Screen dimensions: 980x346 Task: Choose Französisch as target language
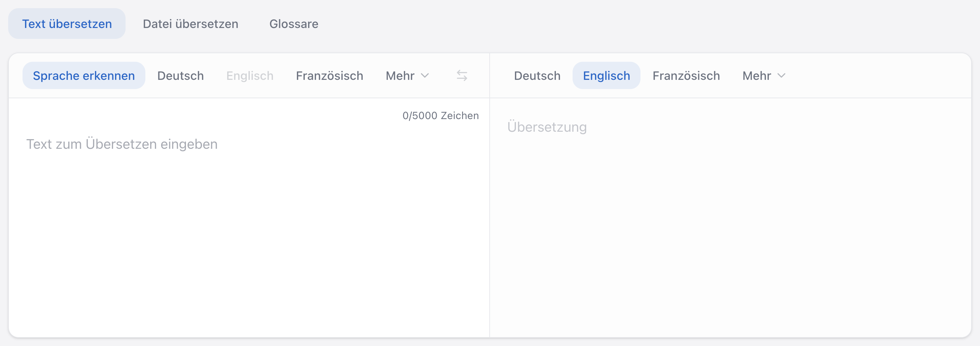point(686,75)
